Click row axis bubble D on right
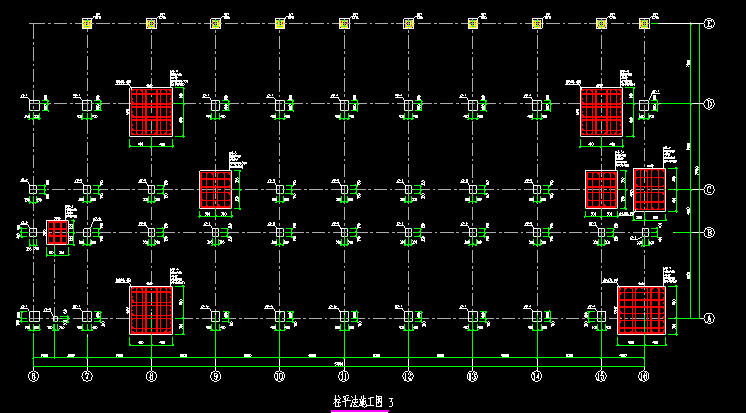 pos(709,103)
